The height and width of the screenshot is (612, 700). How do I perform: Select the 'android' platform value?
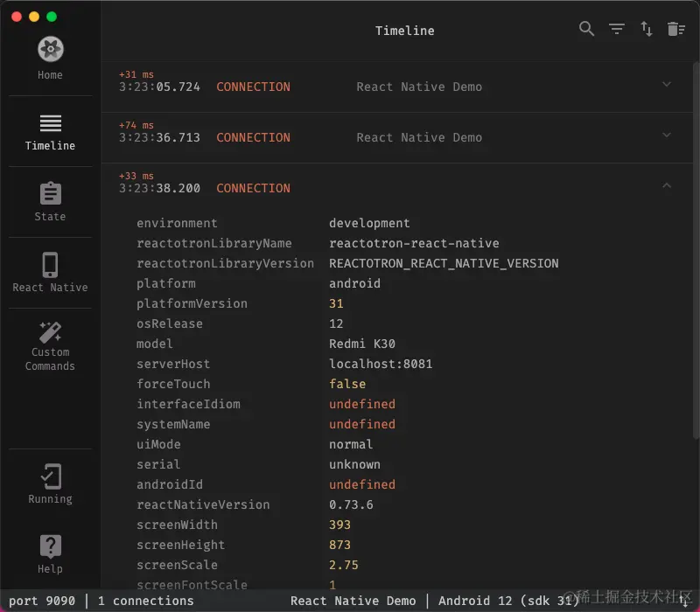[x=354, y=283]
